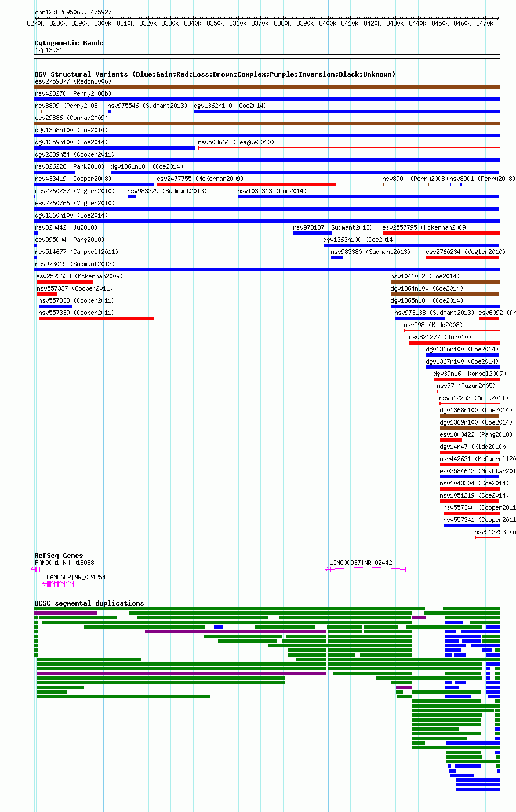Click nsv557338 (Cooper2011) variant label

(x=77, y=301)
